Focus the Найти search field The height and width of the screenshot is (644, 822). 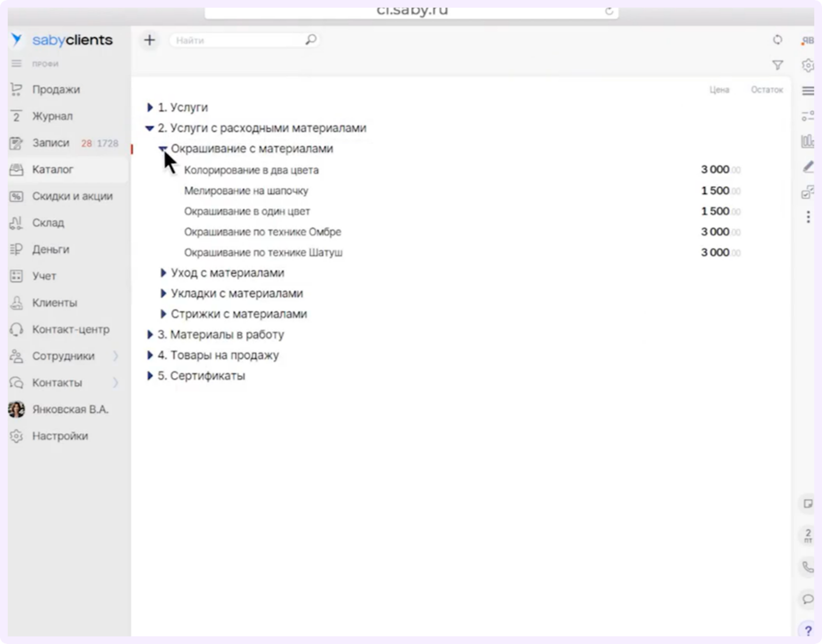point(238,40)
